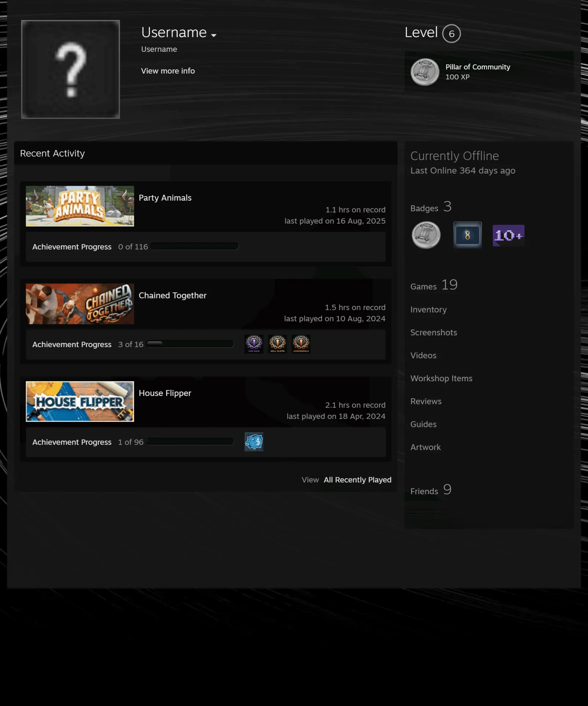Open the Artwork sidebar link
Viewport: 588px width, 706px height.
426,448
